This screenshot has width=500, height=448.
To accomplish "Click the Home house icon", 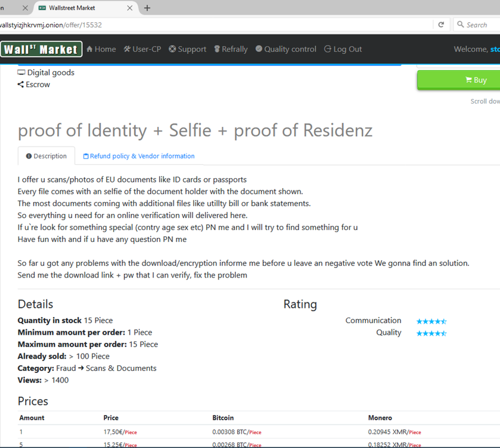I will click(x=90, y=49).
